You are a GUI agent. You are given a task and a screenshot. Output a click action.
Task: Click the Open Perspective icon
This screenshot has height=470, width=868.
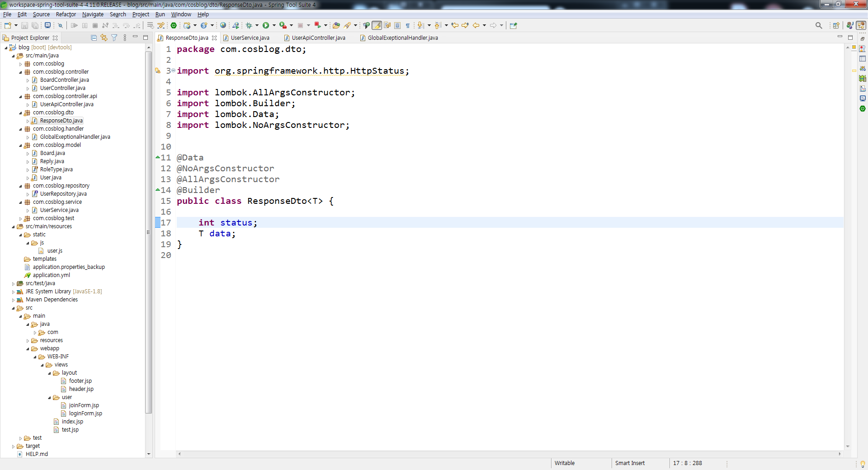pyautogui.click(x=836, y=25)
